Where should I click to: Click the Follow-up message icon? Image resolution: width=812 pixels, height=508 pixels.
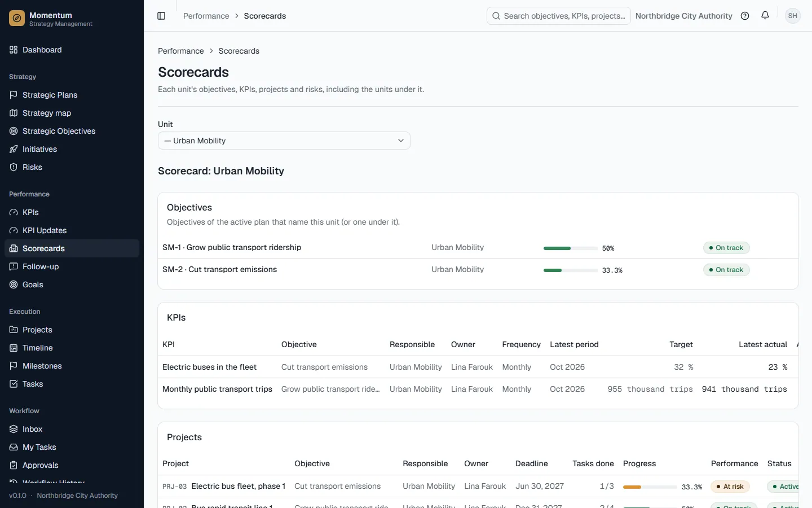[x=14, y=266]
